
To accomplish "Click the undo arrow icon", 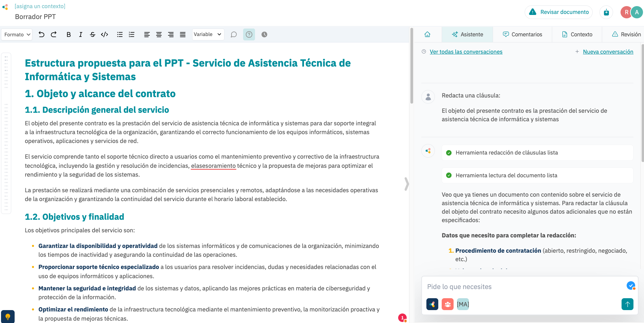I will coord(41,34).
